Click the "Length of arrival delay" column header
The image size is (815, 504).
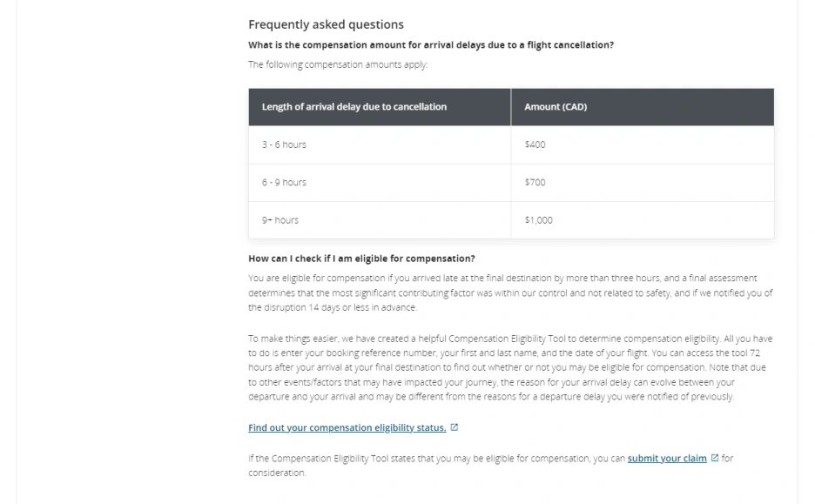point(354,107)
